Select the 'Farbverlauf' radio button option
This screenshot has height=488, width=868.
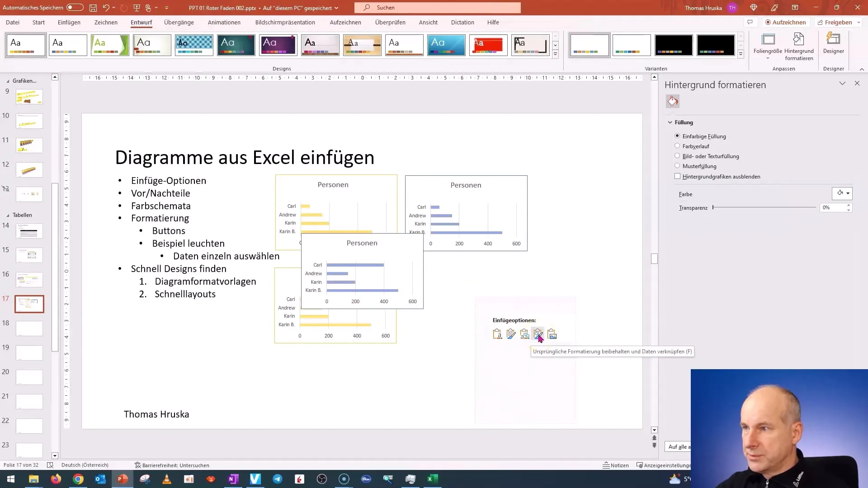tap(678, 145)
